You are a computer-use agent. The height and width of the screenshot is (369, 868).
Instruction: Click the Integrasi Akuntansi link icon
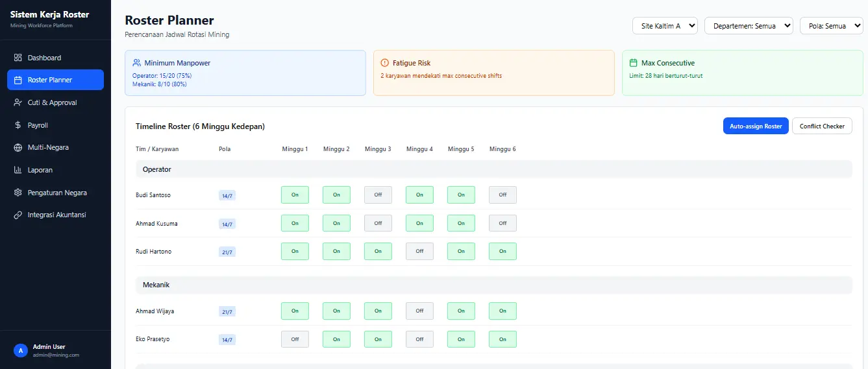click(x=18, y=215)
